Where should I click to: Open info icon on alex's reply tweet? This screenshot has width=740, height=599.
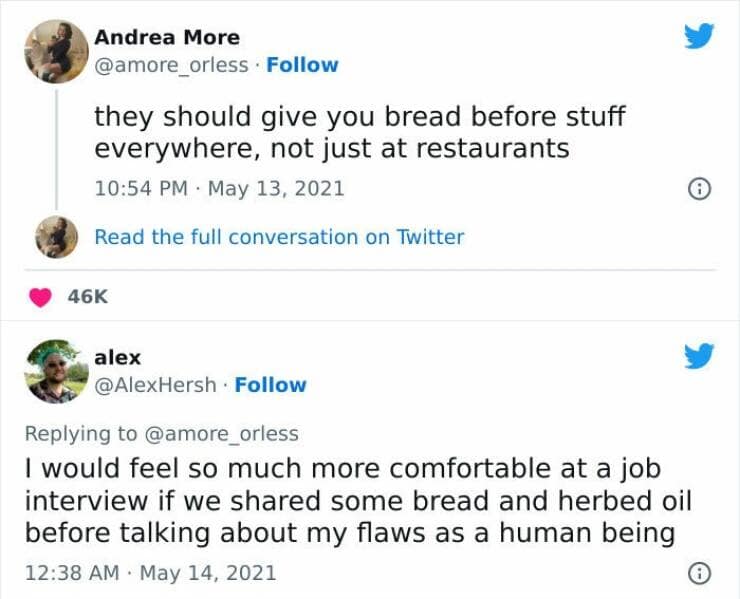(x=701, y=574)
